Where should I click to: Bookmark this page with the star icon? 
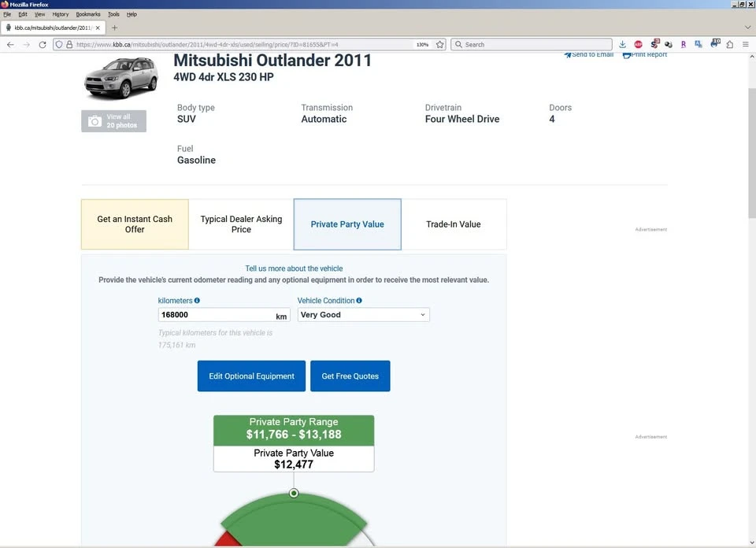439,44
